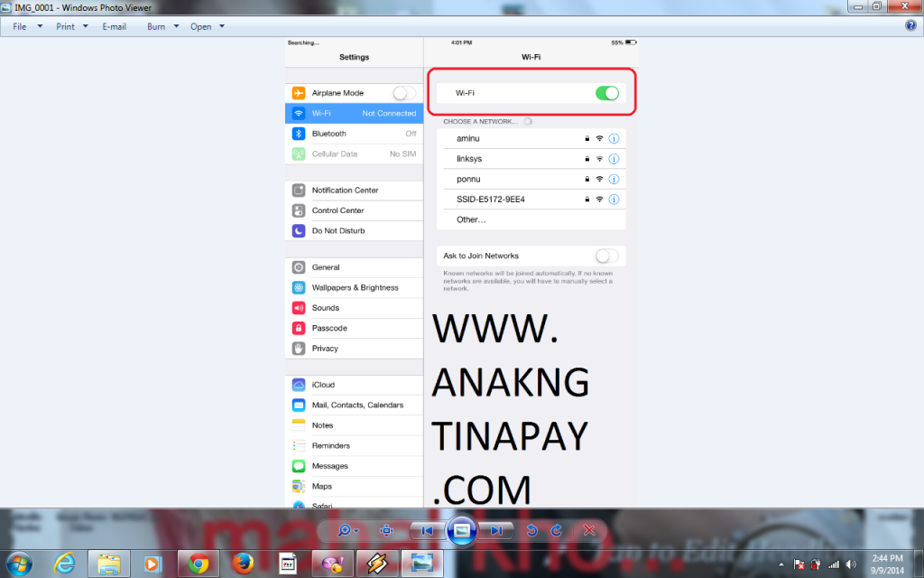
Task: Click the Other… network option
Action: (471, 219)
